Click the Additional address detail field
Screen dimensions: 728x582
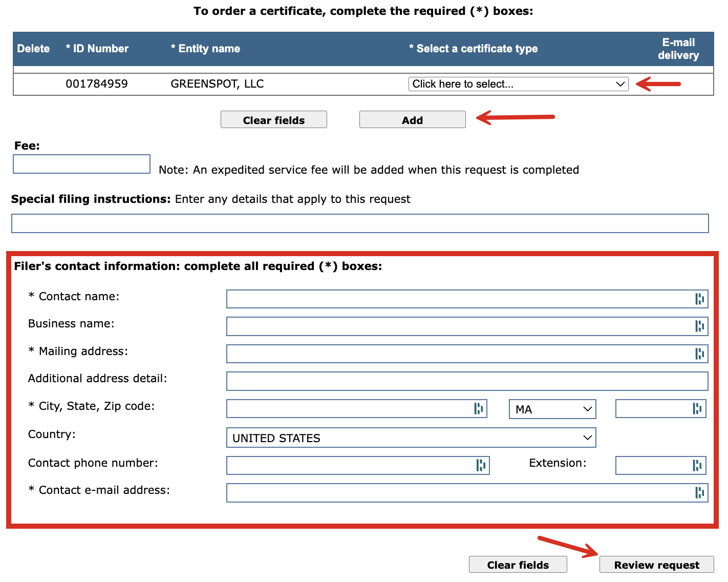(x=467, y=381)
